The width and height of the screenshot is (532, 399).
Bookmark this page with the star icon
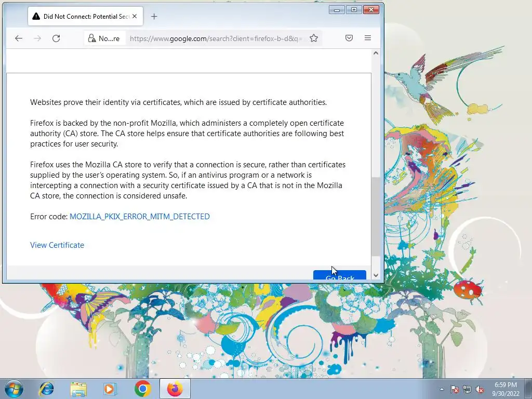point(314,38)
